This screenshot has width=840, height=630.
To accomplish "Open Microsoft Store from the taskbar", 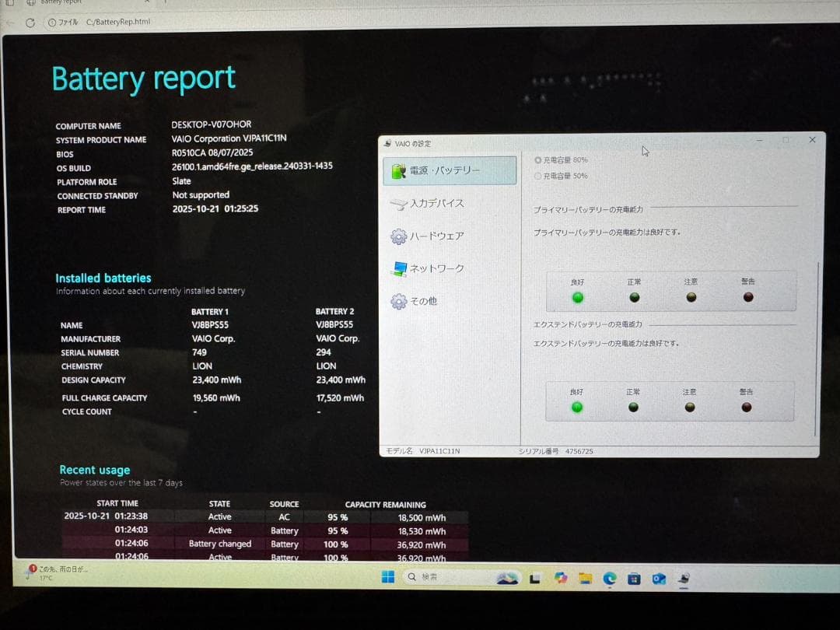I will (x=635, y=579).
